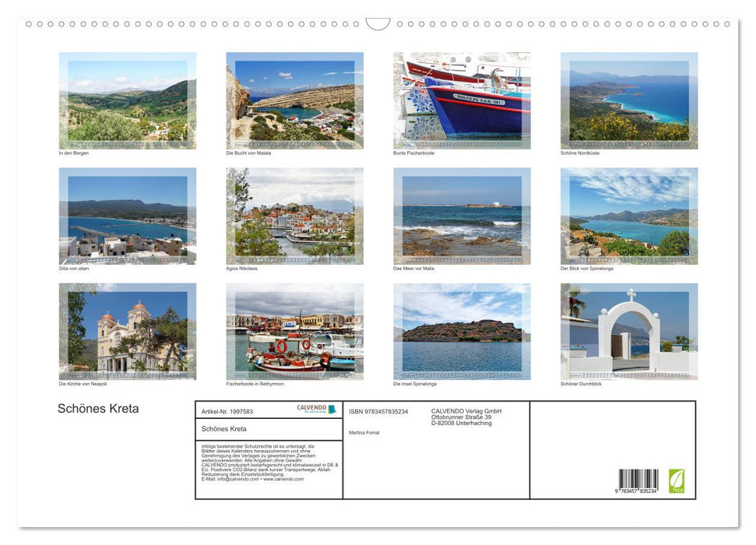Select the 'Die Kirche von Neapoli' photo
The image size is (756, 545).
(x=128, y=331)
